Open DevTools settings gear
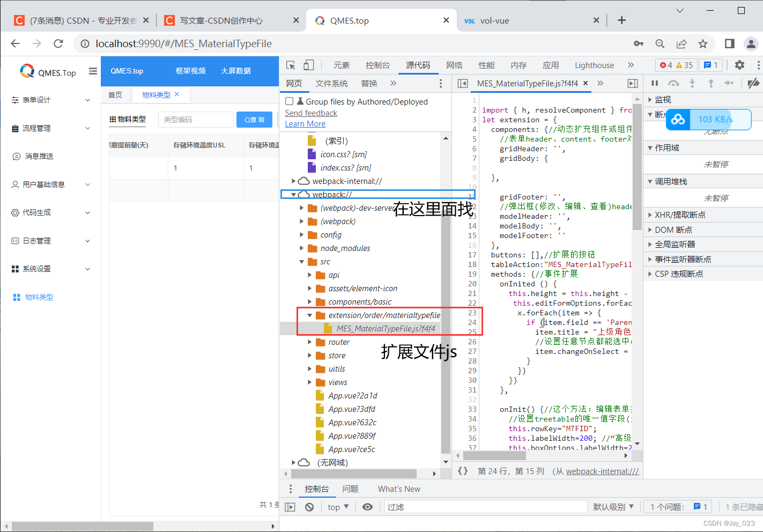 pos(739,65)
